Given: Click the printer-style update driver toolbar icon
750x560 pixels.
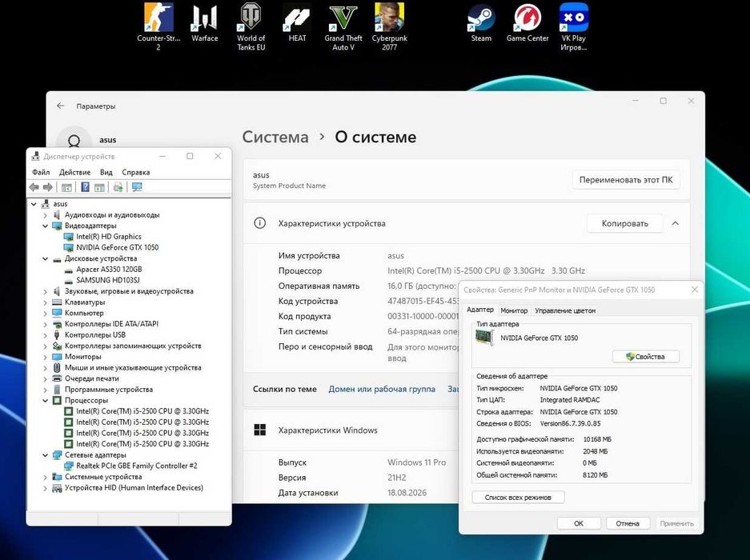Looking at the screenshot, I should 118,187.
